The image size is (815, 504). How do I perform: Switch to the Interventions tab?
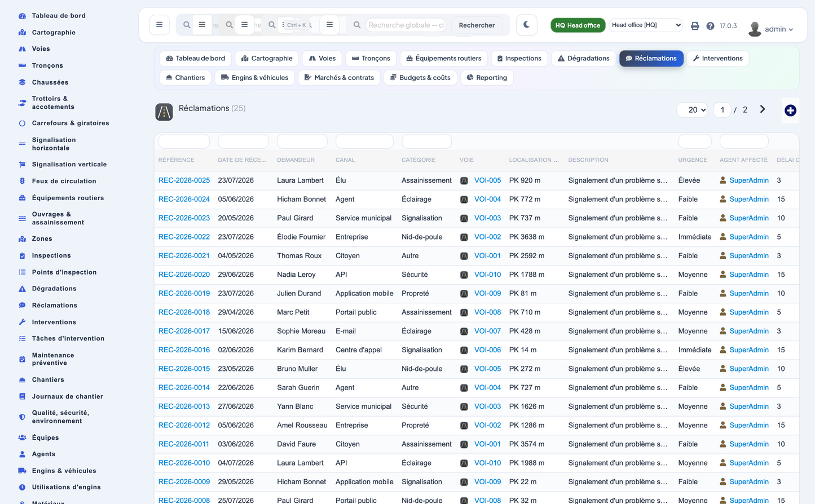(x=717, y=59)
